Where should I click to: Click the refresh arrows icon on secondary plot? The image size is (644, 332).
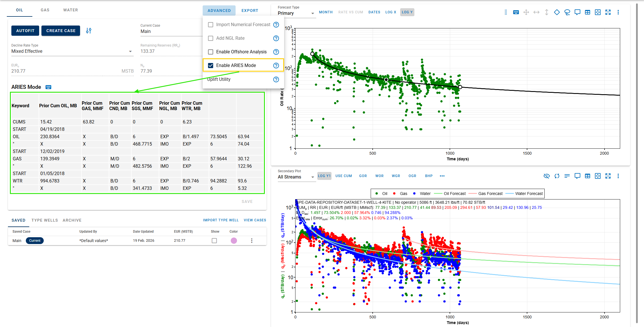pos(557,176)
